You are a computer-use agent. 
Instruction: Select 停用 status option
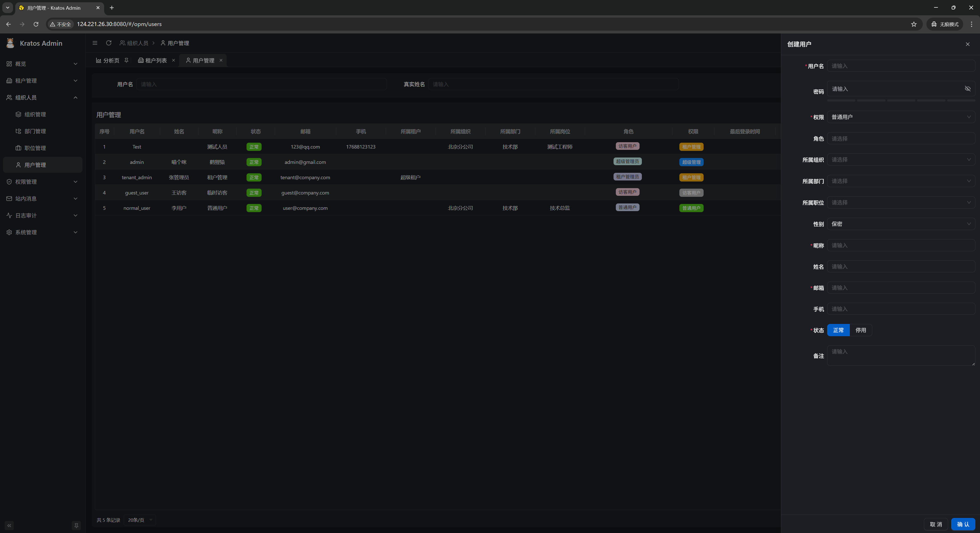tap(861, 330)
